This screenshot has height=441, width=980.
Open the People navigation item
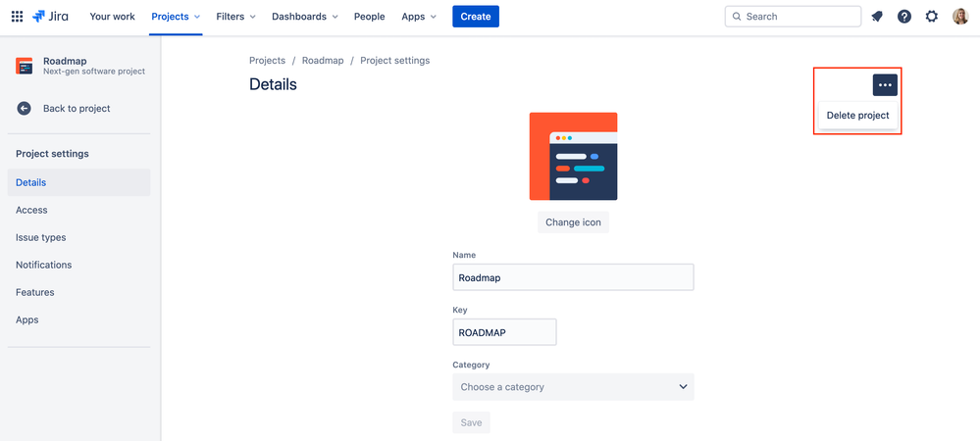click(x=370, y=17)
